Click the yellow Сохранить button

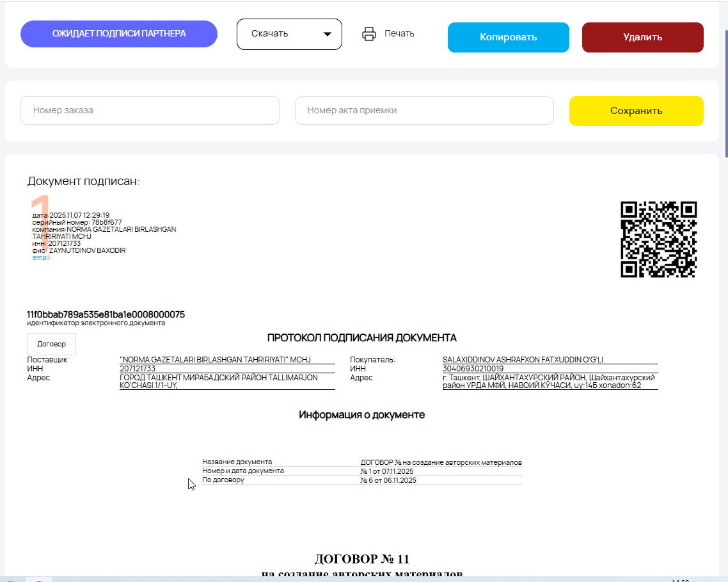(x=636, y=111)
